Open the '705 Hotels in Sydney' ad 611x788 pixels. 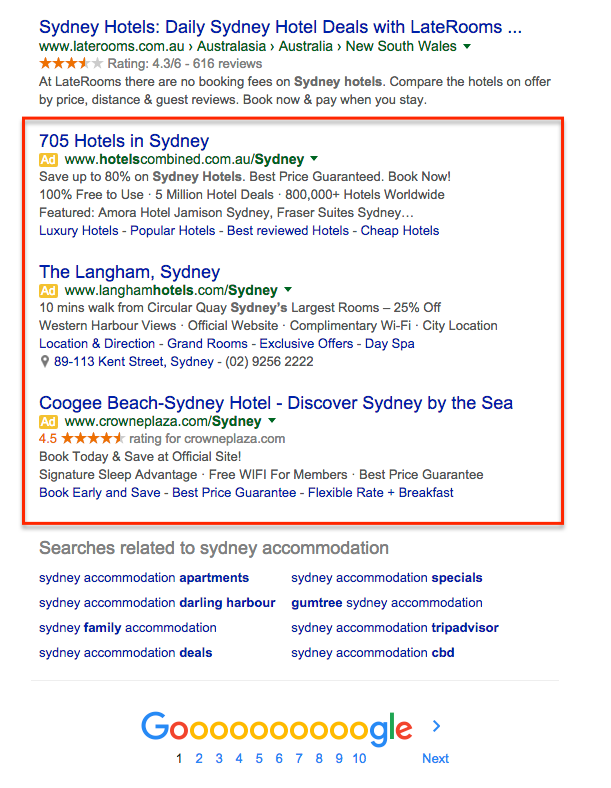click(x=124, y=140)
